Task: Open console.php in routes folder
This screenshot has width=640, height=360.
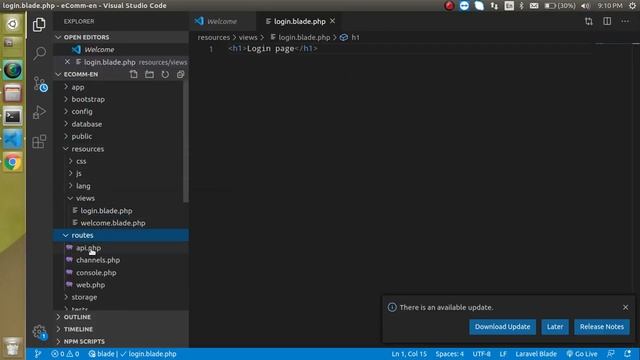Action: click(x=121, y=272)
